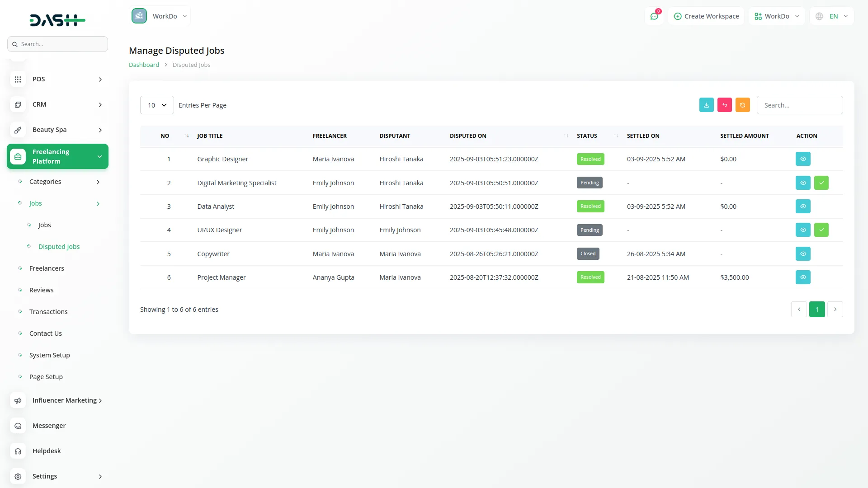Click the export download icon above the table
This screenshot has height=488, width=868.
tap(706, 105)
